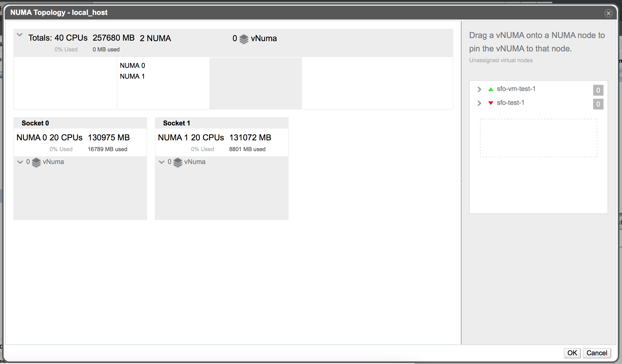Expand the sfo-test-1 virtual machine node
Viewport: 622px width, 364px height.
[x=479, y=103]
